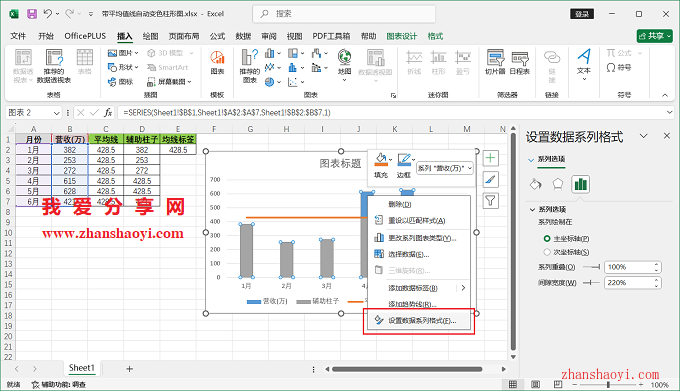The height and width of the screenshot is (391, 680).
Task: Click the 登录 sign-in button
Action: (x=582, y=14)
